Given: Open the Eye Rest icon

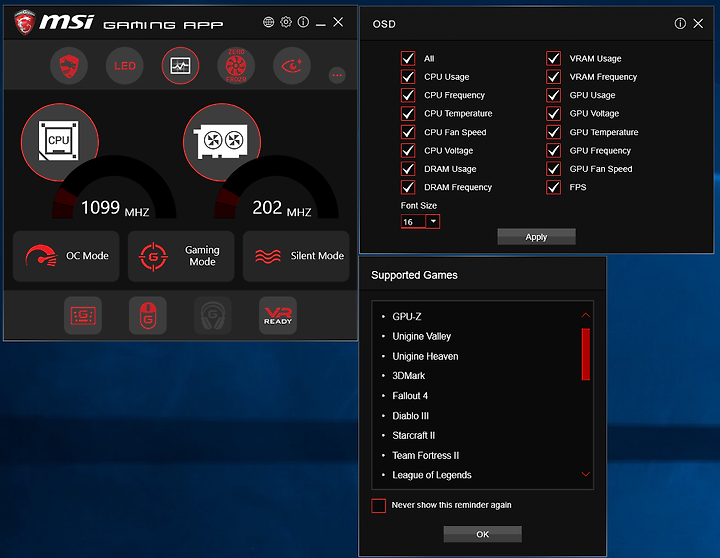Looking at the screenshot, I should tap(292, 66).
